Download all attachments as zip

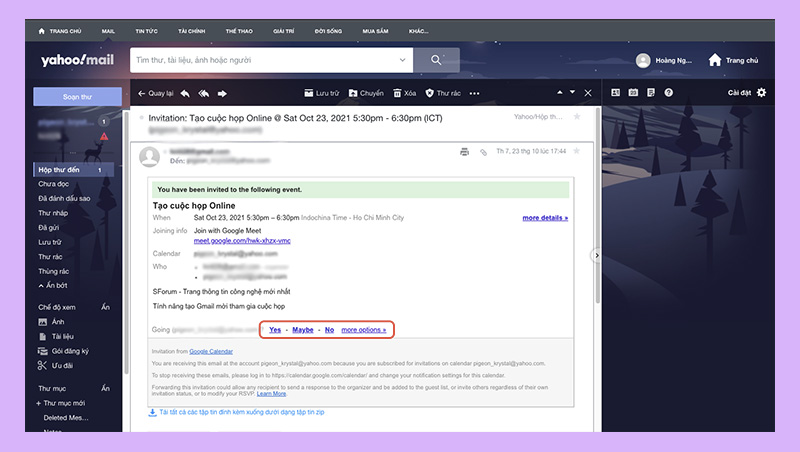[236, 412]
